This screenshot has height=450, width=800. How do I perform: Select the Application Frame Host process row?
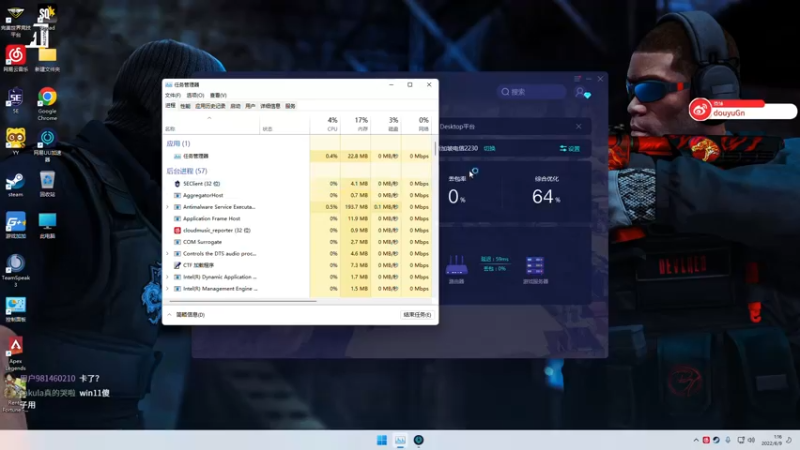298,219
